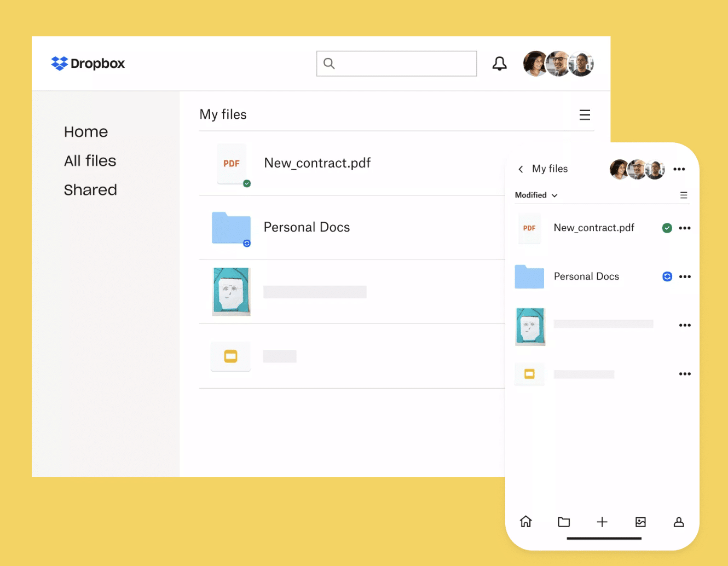
Task: Open New_contract.pdf in desktop file list
Action: pyautogui.click(x=317, y=163)
